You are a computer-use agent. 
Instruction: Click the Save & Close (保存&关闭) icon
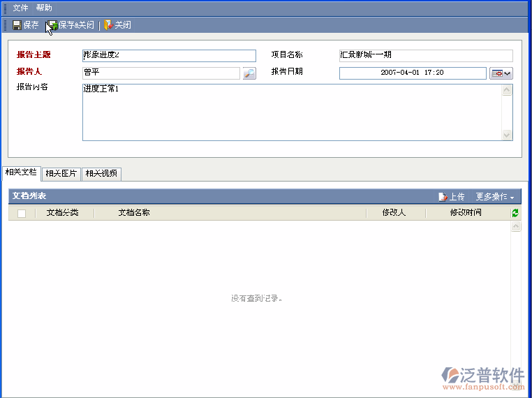click(x=52, y=25)
